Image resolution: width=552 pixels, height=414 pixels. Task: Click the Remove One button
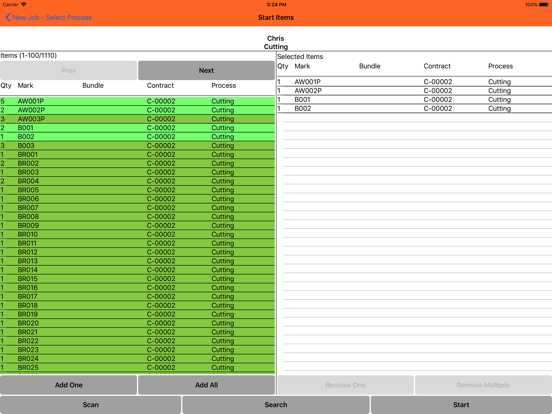(x=345, y=385)
